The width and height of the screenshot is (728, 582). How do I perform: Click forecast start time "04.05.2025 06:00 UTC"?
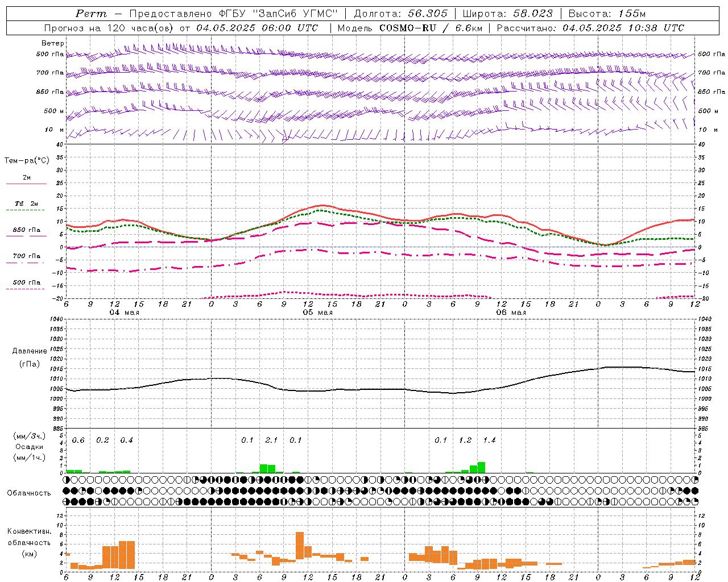pos(257,28)
